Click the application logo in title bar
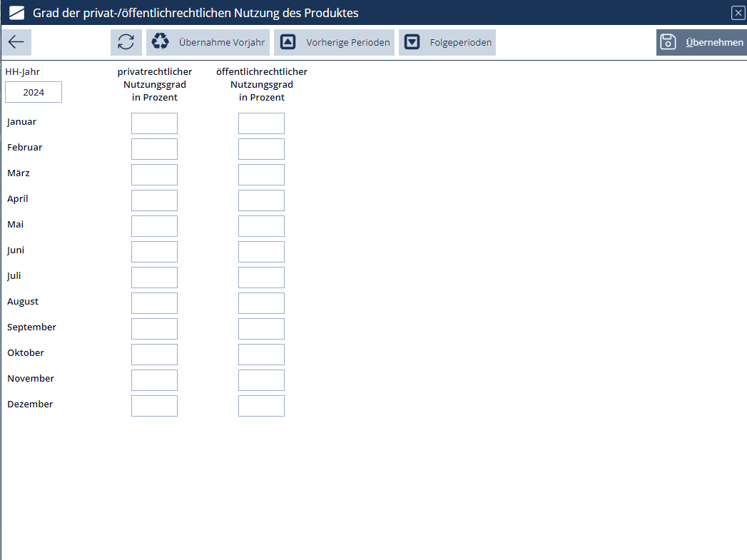Screen dimensions: 747x560 (16, 13)
